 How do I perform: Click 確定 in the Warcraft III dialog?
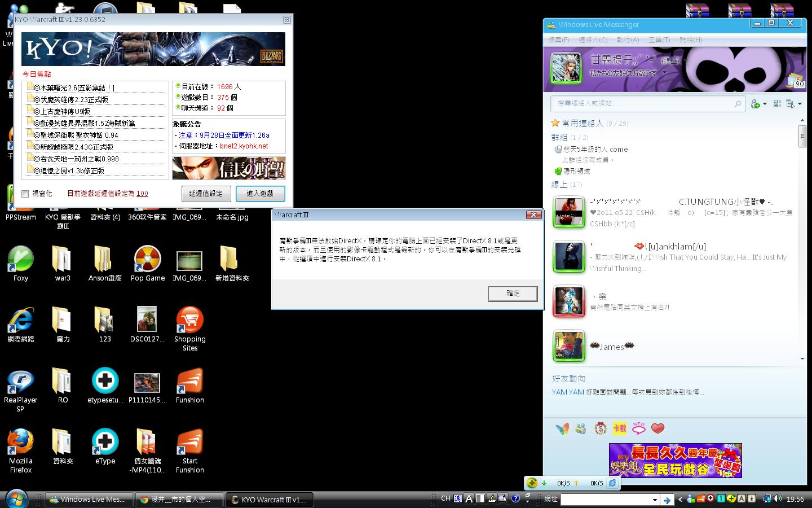(513, 294)
